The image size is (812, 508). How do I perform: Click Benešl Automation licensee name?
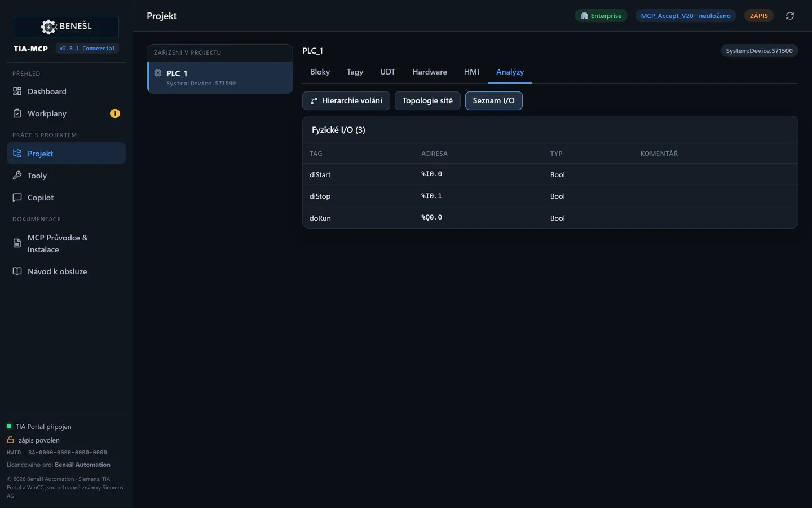pyautogui.click(x=82, y=465)
